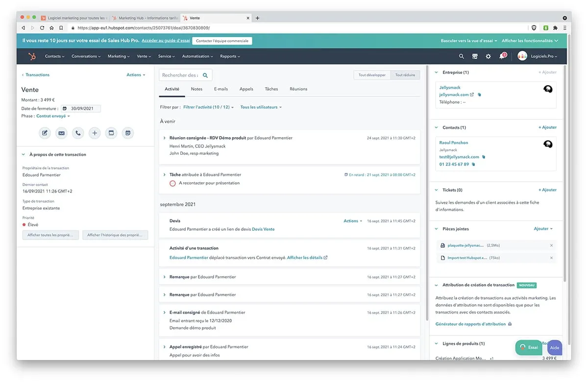Copy jellysmack.com with the copy icon
Screen dimensions: 588x382
coord(479,95)
